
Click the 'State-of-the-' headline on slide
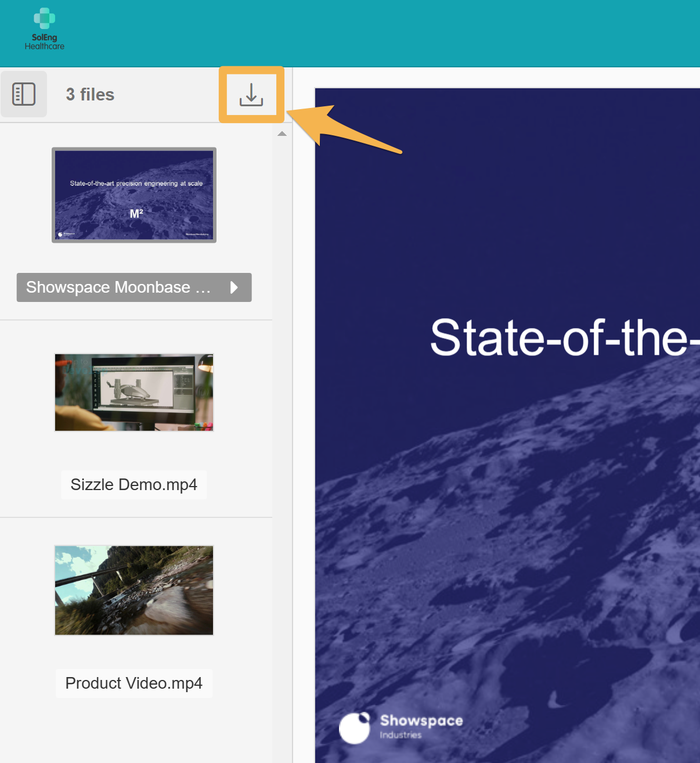pos(564,338)
